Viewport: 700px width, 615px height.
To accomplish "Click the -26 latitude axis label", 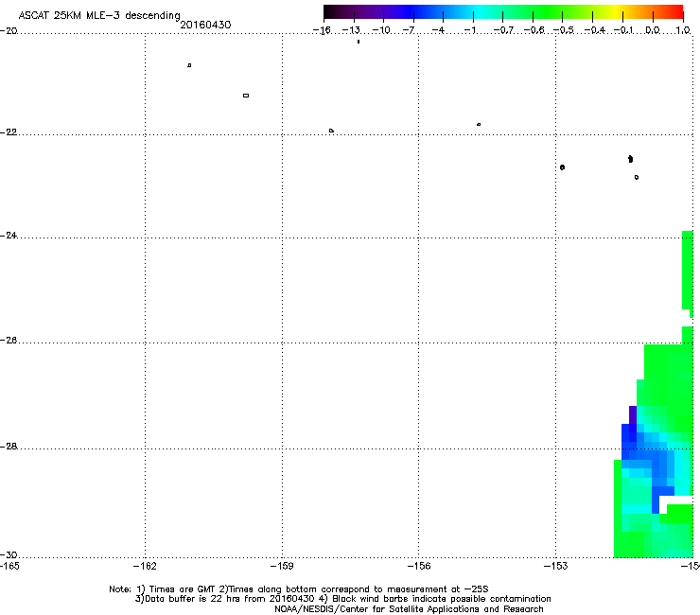I will point(9,341).
